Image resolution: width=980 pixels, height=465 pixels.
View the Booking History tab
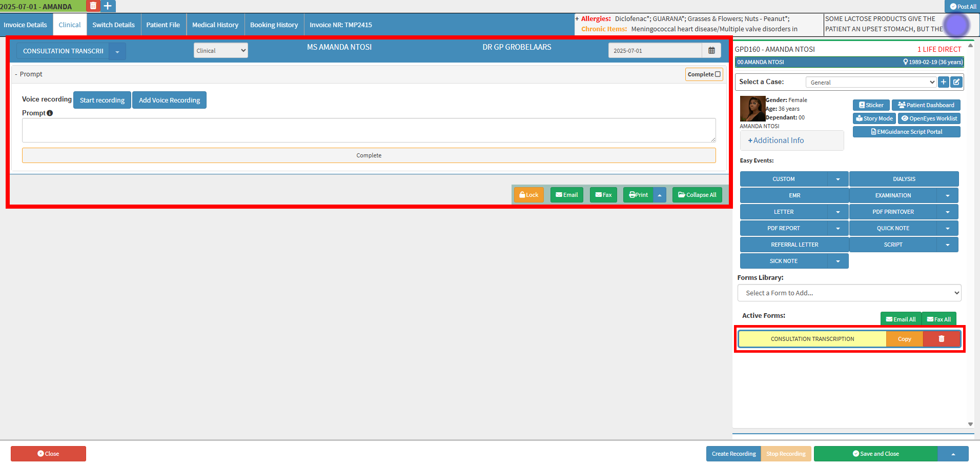[274, 25]
